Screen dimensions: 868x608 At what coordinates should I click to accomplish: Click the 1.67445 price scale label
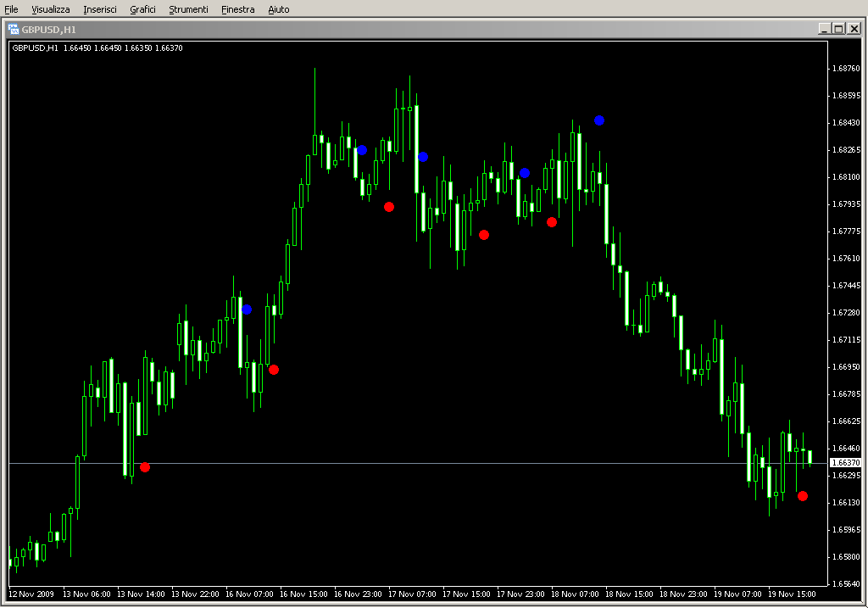coord(847,286)
